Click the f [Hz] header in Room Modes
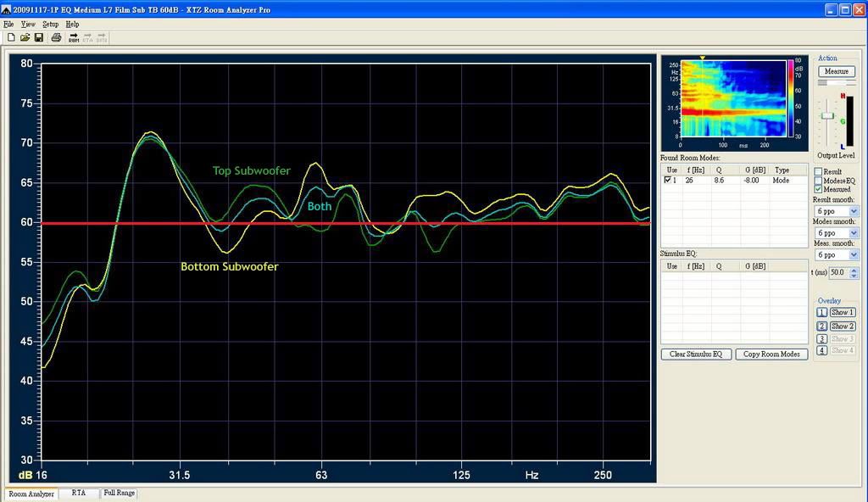The image size is (868, 502). (695, 170)
